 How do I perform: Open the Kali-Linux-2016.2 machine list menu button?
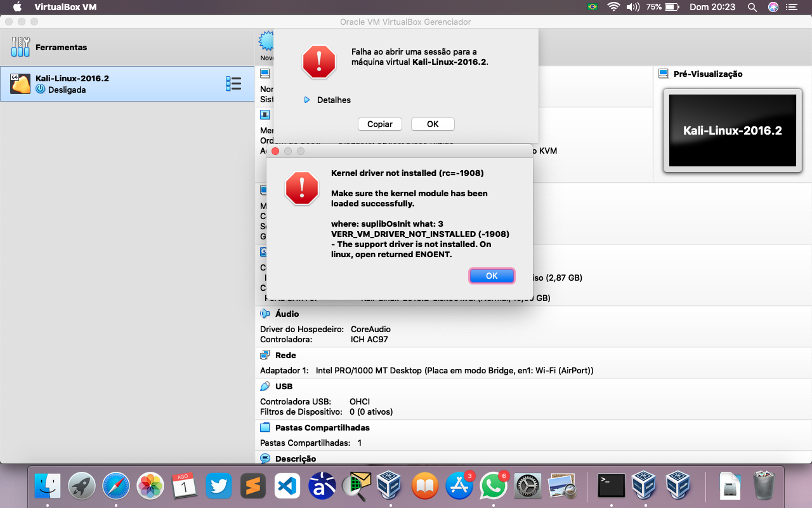(x=233, y=84)
